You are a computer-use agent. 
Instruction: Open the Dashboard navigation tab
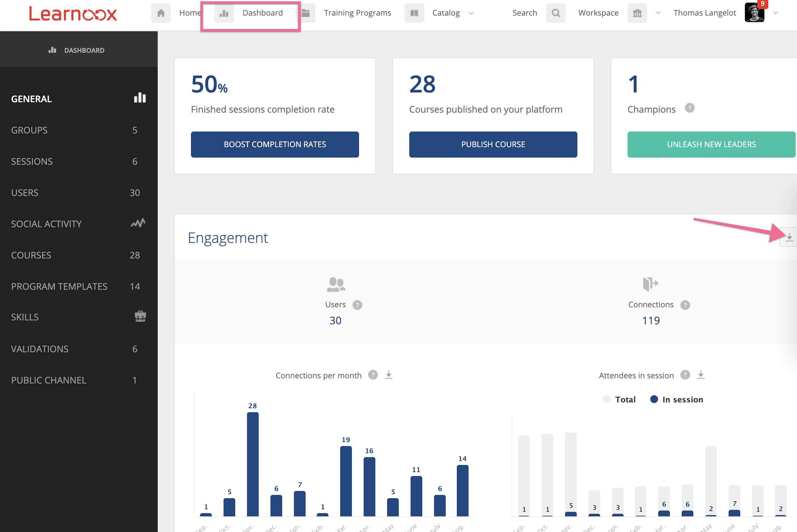coord(262,13)
